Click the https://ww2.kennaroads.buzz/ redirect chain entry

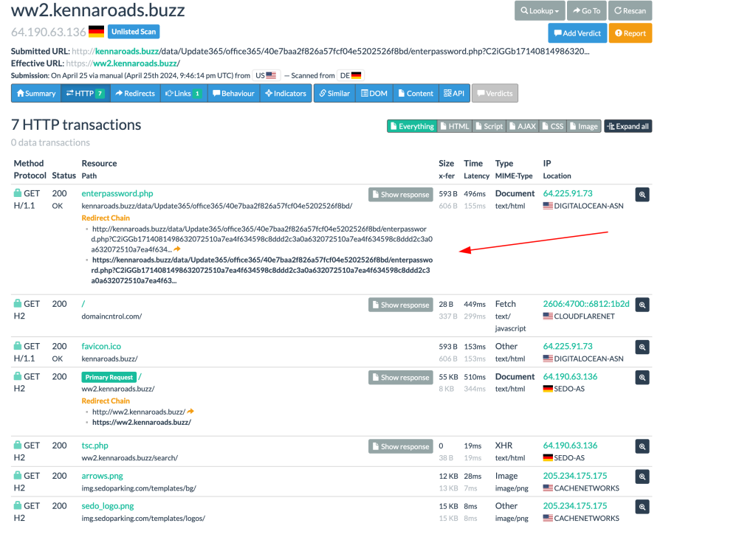click(x=142, y=423)
